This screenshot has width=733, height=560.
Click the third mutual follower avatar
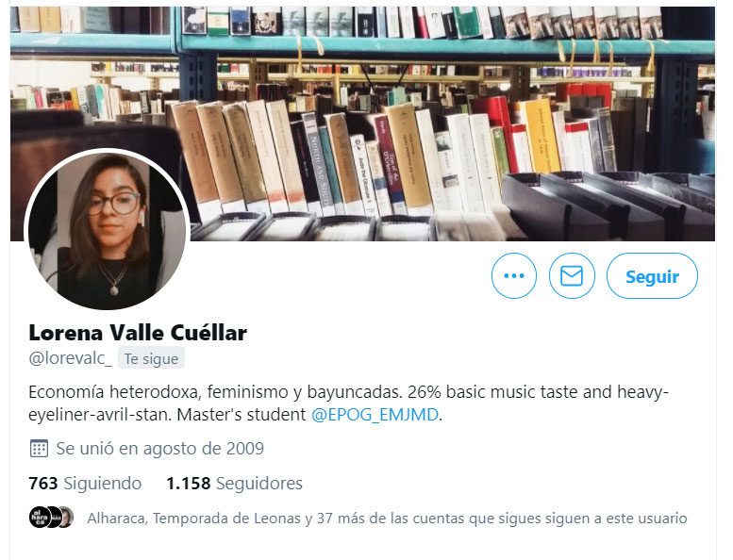[67, 517]
